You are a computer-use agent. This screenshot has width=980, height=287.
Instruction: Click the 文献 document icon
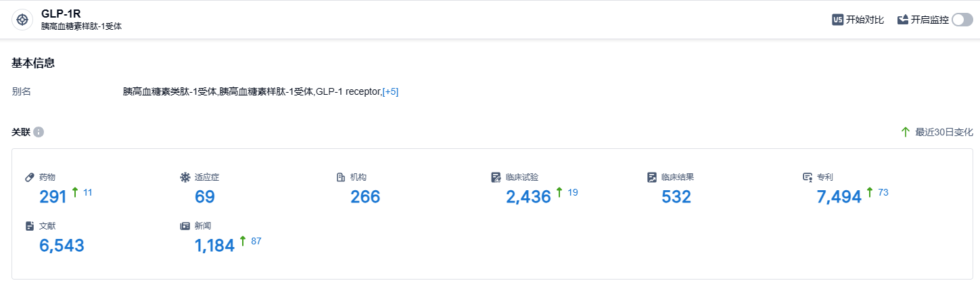29,226
